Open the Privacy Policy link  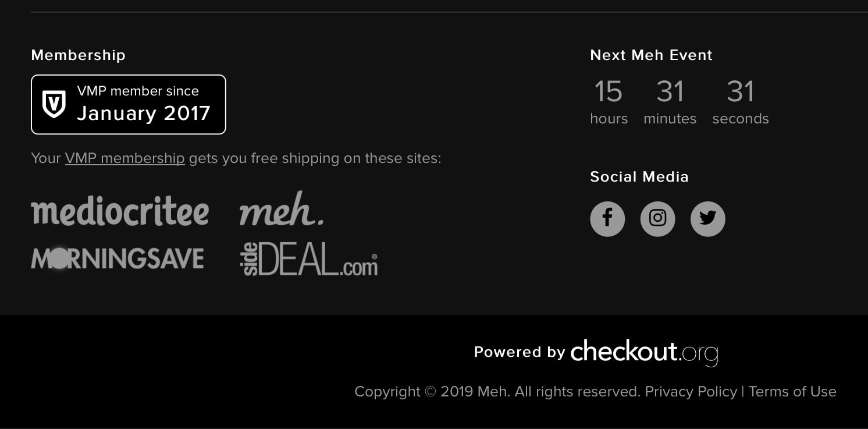point(691,392)
